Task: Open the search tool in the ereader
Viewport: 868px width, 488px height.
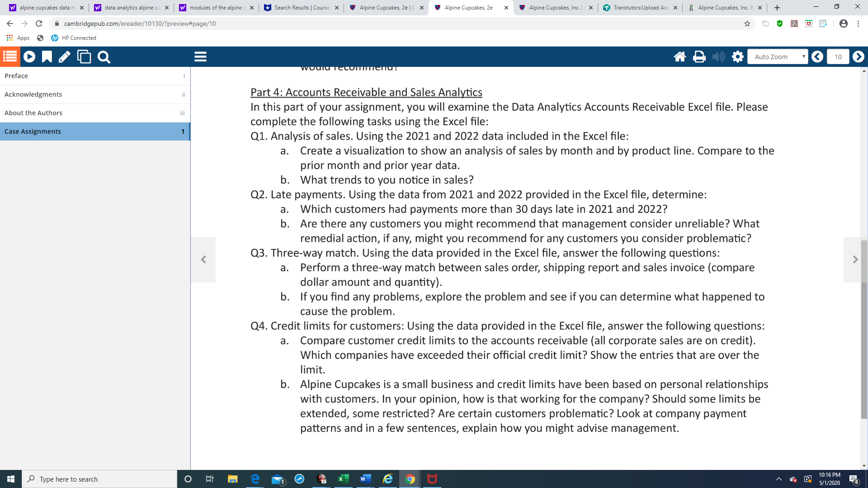Action: [x=104, y=56]
